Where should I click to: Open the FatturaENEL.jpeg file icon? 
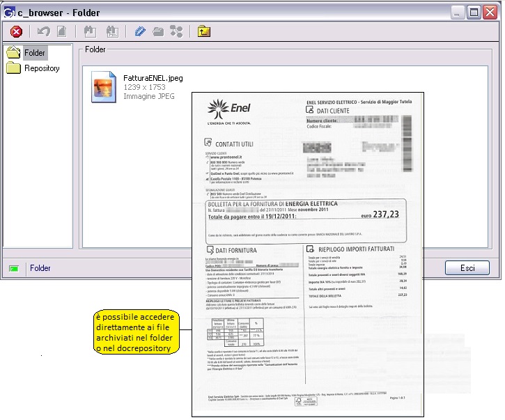click(x=104, y=87)
